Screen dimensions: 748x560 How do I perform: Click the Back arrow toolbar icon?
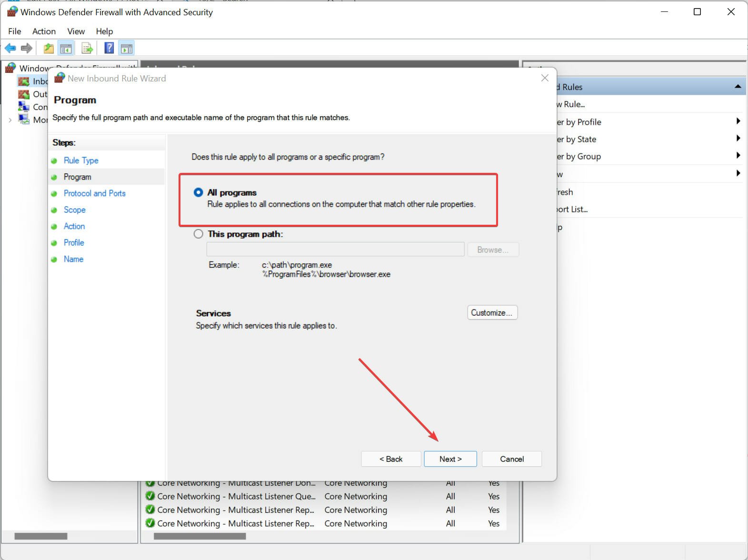[10, 48]
